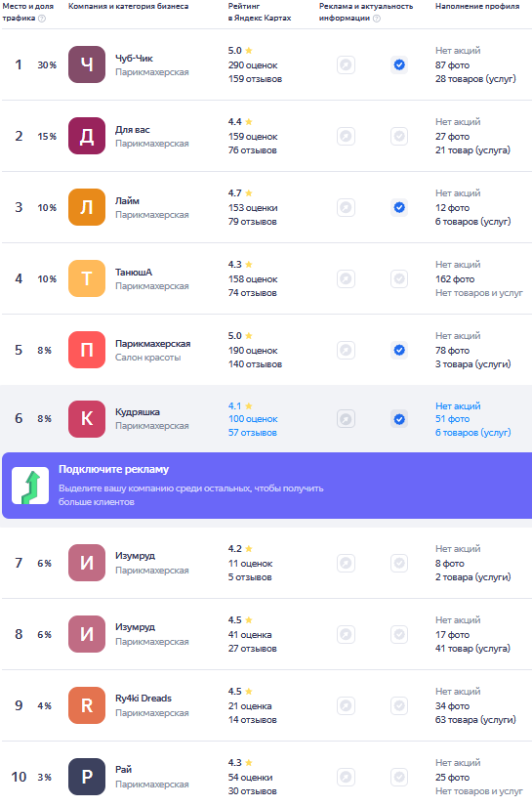
Task: Click the blue verified badge in Кудряшка row
Action: pos(399,419)
